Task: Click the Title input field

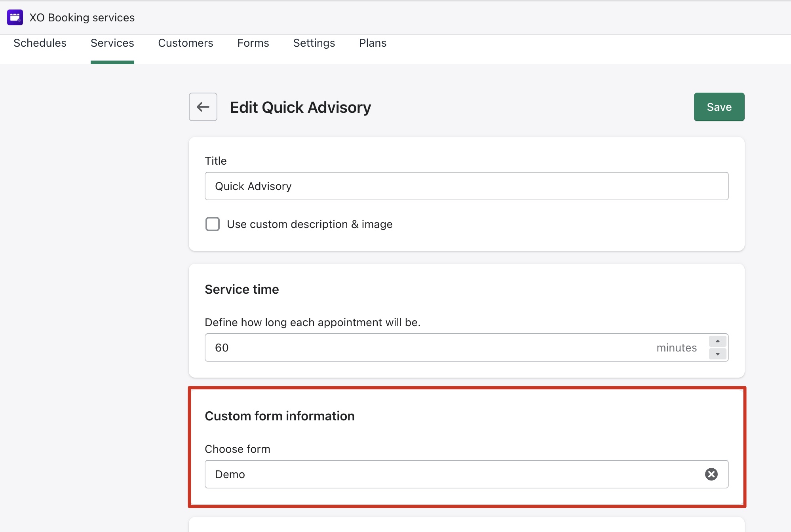Action: [466, 186]
